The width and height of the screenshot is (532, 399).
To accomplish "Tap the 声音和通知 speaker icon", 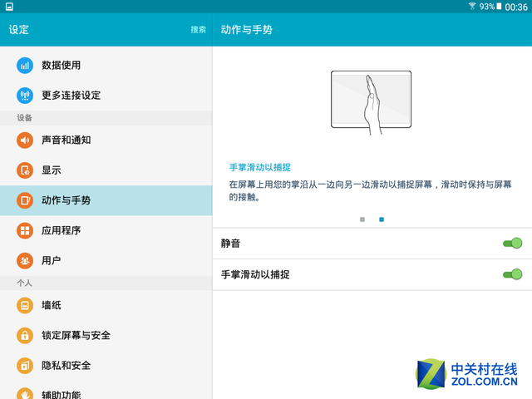I will (25, 140).
